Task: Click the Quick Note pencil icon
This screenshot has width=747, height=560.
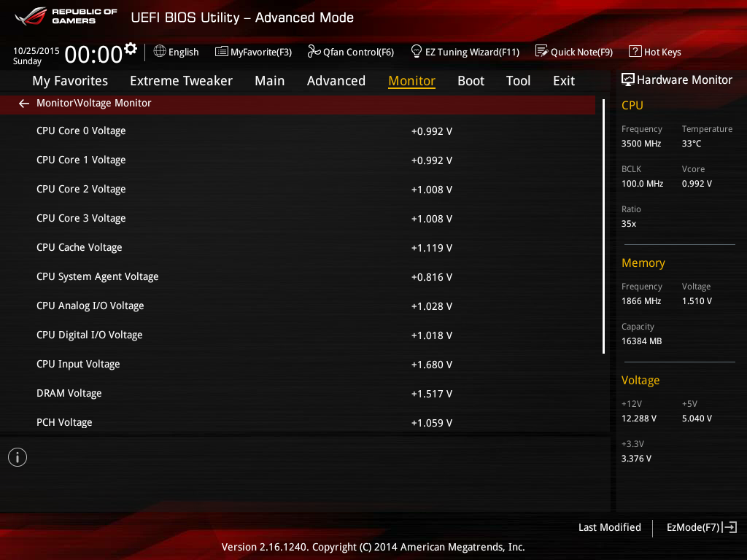Action: [x=542, y=51]
